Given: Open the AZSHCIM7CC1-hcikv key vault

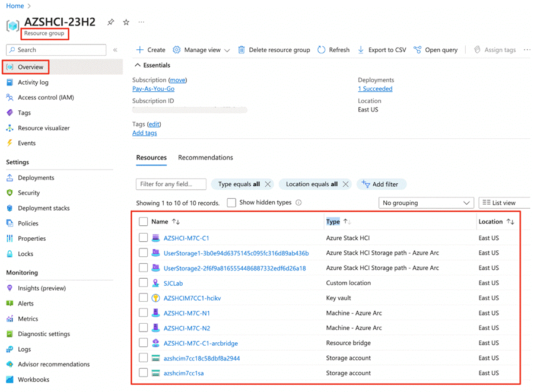Looking at the screenshot, I should click(192, 298).
